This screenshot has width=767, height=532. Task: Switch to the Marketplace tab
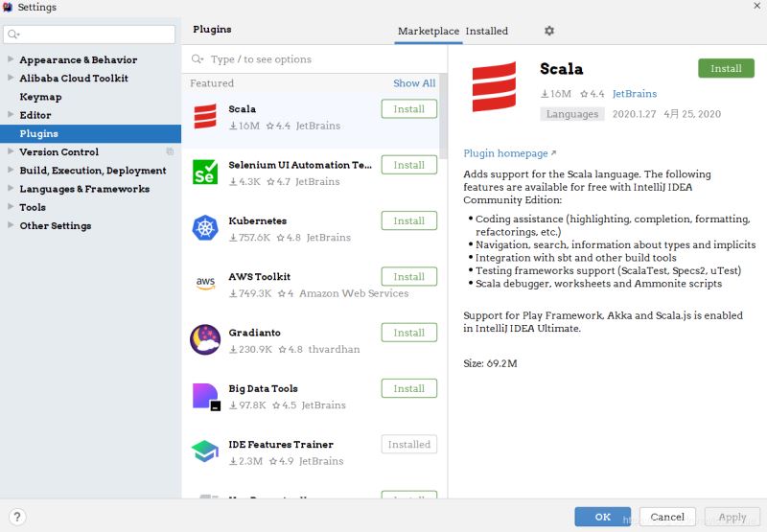[429, 31]
